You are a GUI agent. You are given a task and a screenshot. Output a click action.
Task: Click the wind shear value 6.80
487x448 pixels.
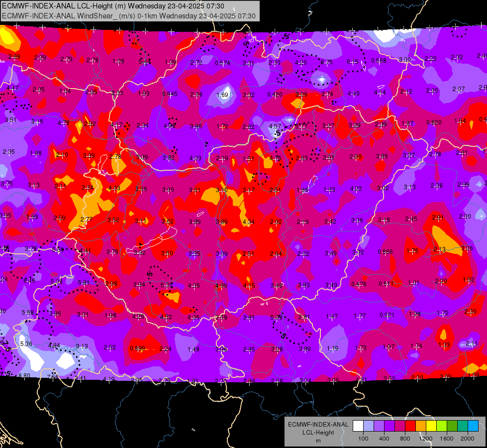click(24, 375)
